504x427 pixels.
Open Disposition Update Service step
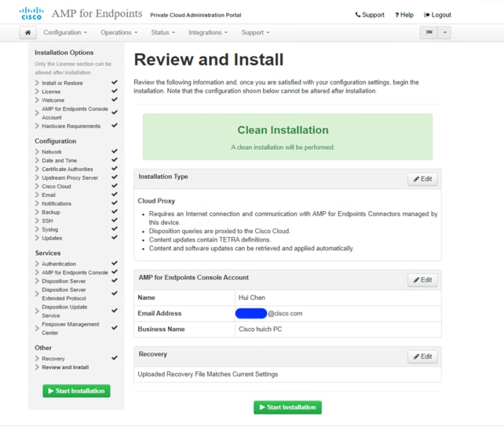point(64,312)
